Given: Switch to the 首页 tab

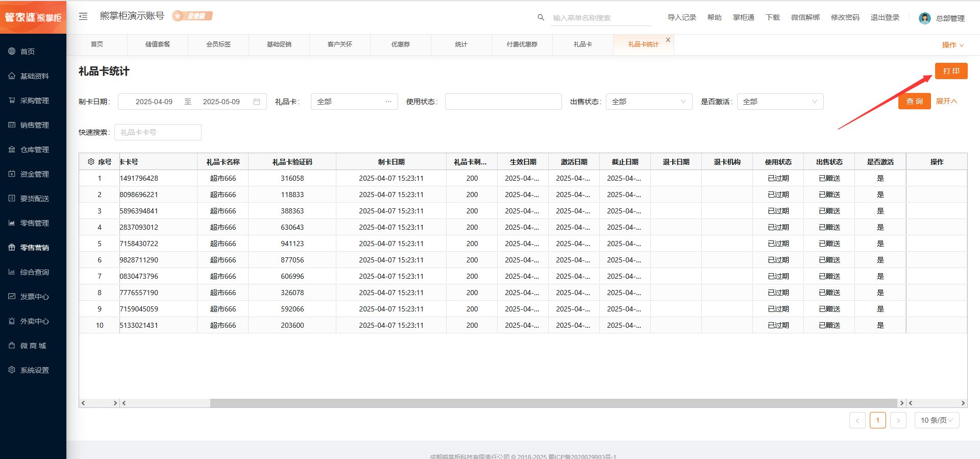Looking at the screenshot, I should [x=97, y=44].
